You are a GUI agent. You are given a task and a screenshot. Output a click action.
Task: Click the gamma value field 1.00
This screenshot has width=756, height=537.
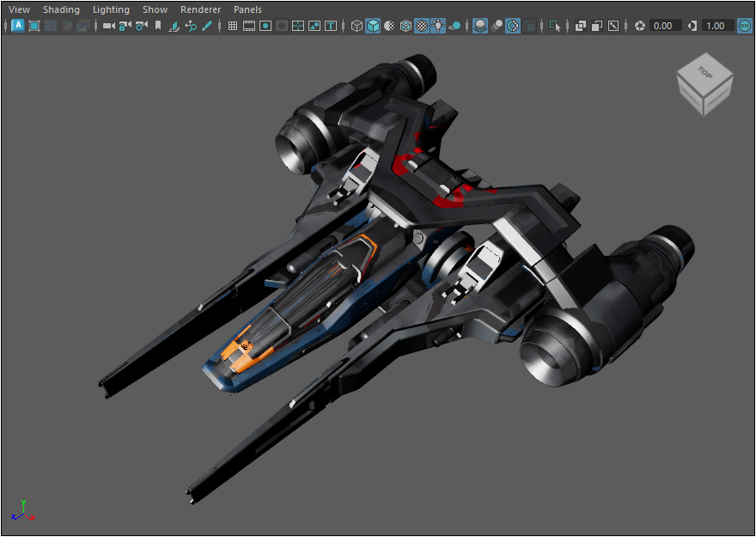pyautogui.click(x=717, y=26)
